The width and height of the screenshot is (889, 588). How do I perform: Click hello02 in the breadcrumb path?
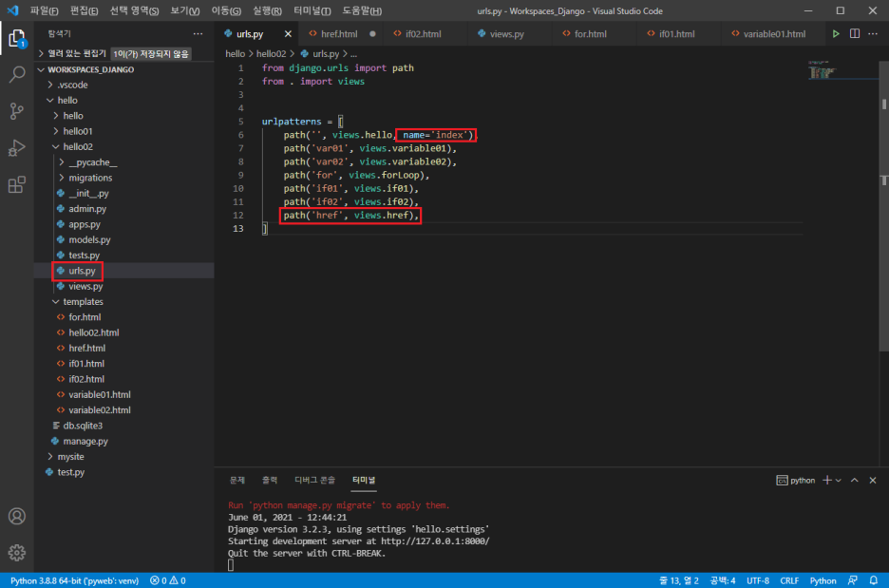271,54
